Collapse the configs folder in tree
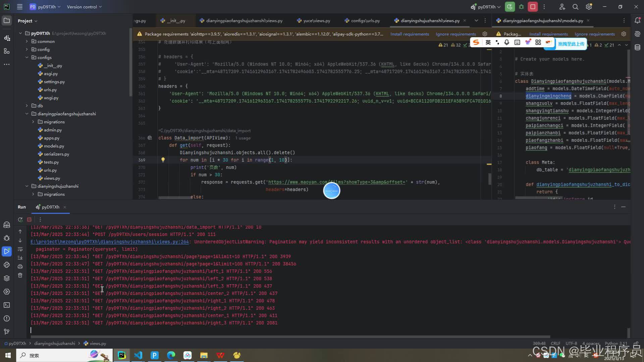 pos(27,57)
